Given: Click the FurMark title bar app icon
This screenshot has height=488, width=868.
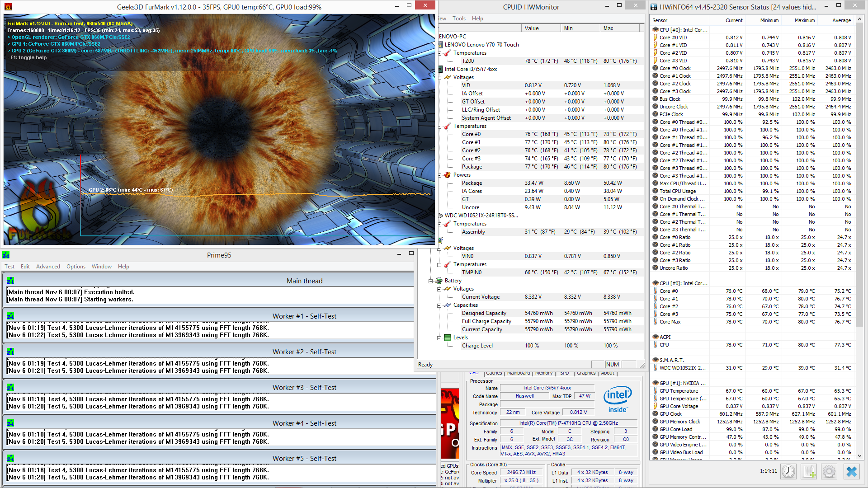Looking at the screenshot, I should coord(8,7).
